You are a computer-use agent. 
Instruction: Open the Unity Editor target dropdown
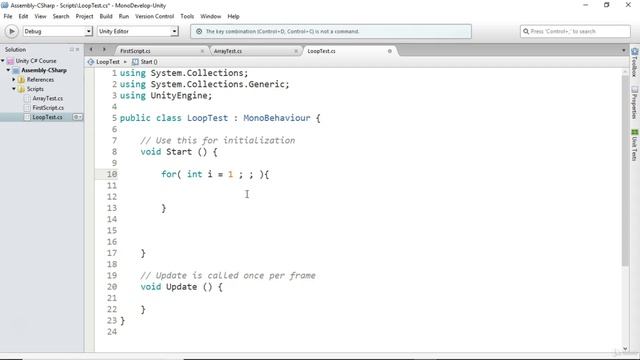coord(138,31)
